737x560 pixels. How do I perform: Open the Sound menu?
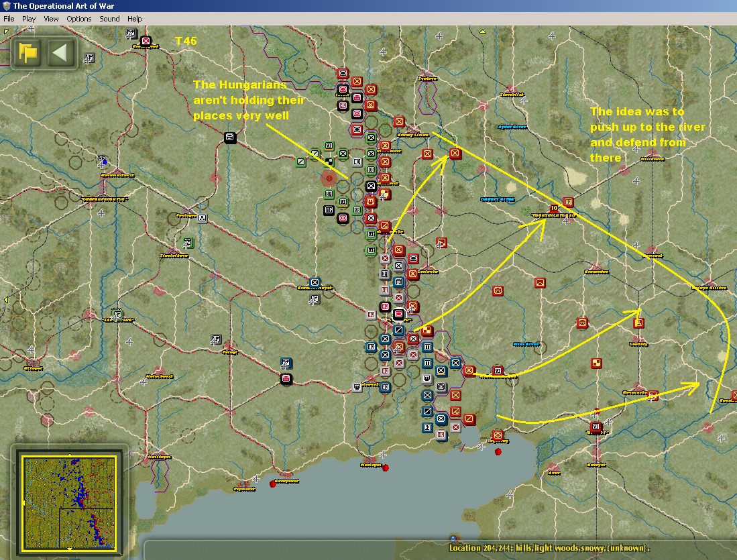point(109,19)
